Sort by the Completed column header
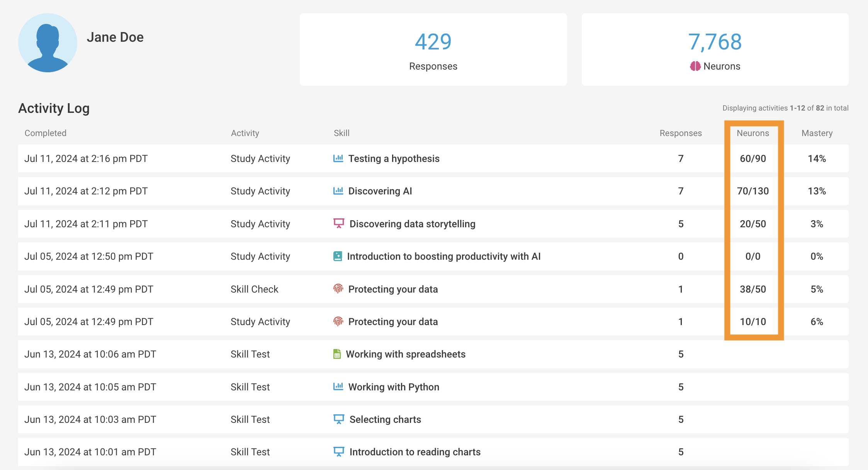 click(x=45, y=133)
